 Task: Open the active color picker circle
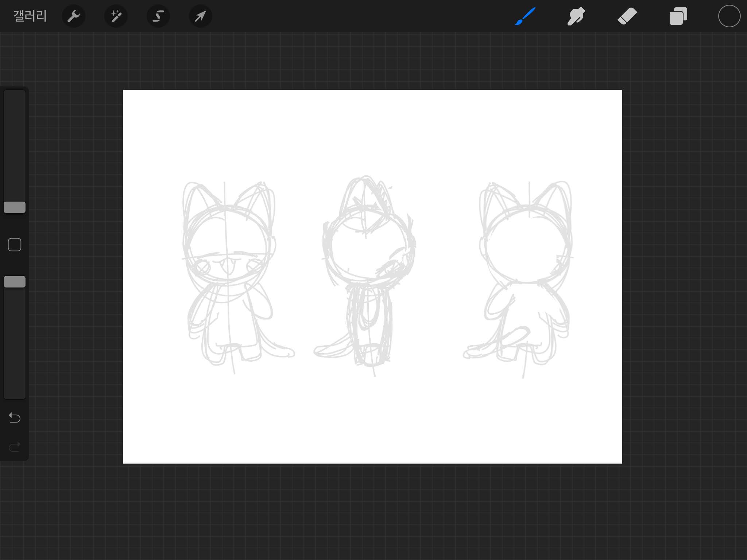729,16
